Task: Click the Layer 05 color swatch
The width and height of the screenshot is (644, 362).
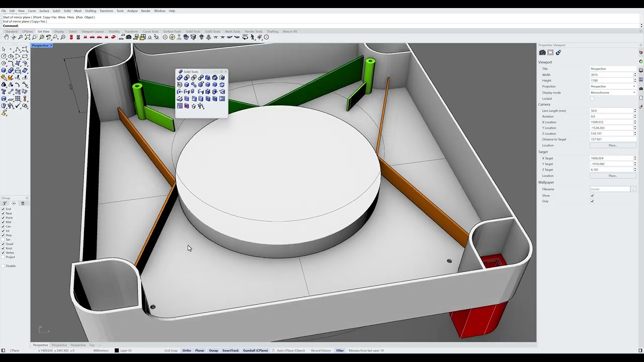Action: pyautogui.click(x=117, y=350)
